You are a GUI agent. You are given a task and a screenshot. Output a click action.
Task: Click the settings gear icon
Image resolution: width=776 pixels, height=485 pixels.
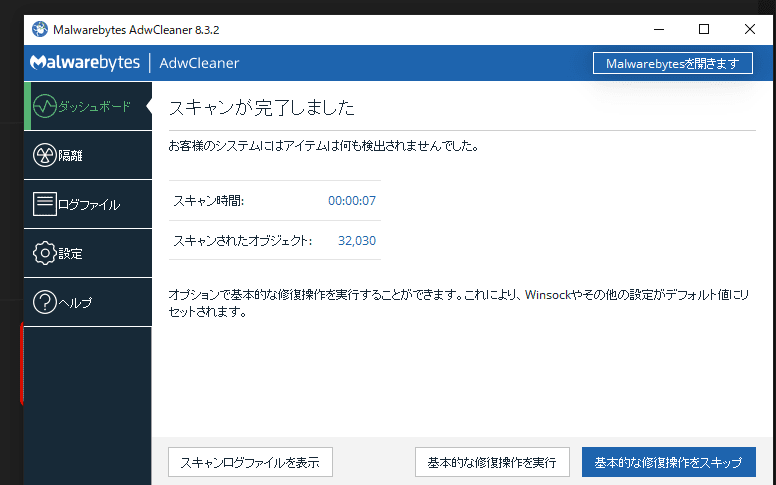(x=45, y=253)
